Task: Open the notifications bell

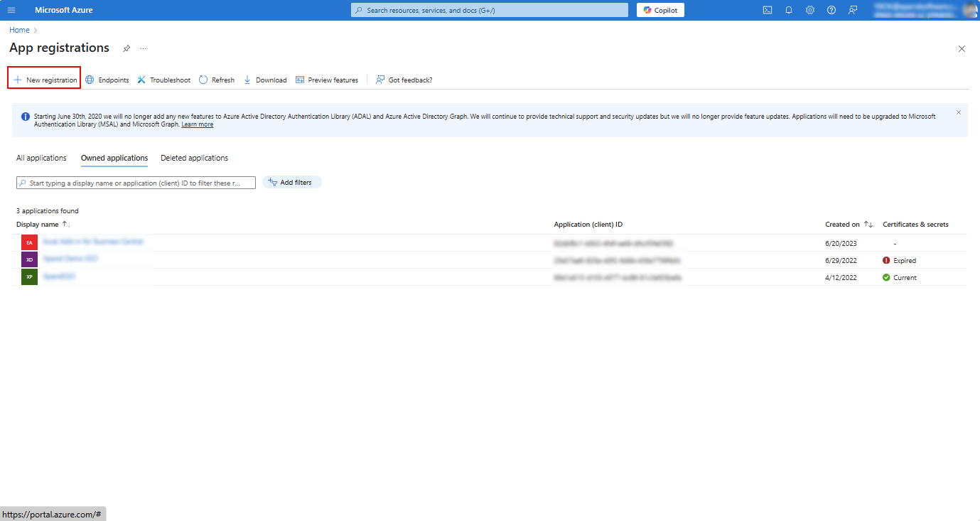Action: point(789,10)
